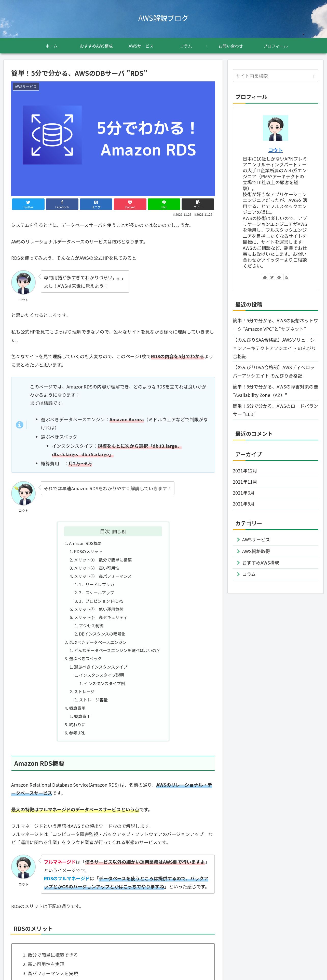The width and height of the screenshot is (327, 980).
Task: Share the article via LINE
Action: (x=164, y=204)
